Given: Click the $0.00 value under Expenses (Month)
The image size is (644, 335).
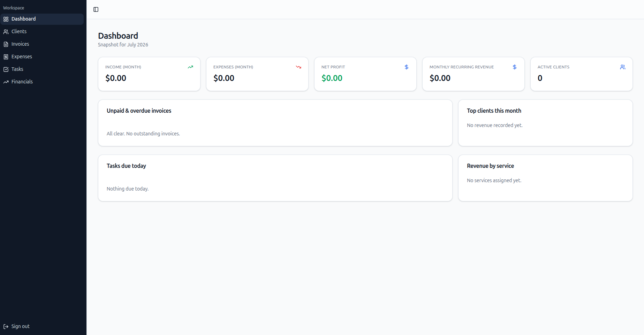Looking at the screenshot, I should click(224, 78).
